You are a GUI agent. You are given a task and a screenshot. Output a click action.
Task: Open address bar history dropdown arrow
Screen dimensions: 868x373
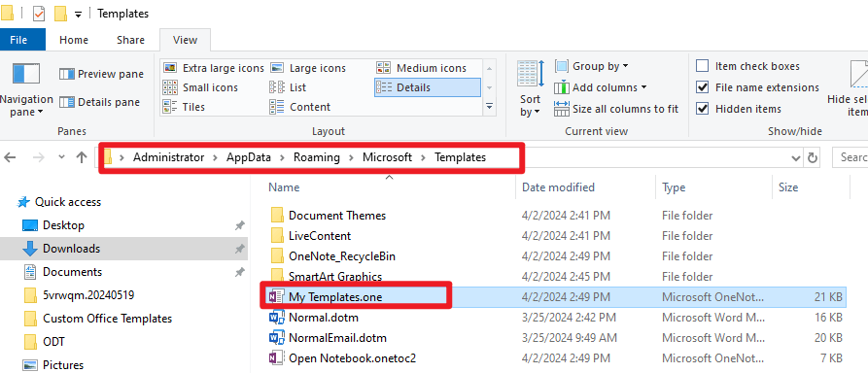pos(796,158)
